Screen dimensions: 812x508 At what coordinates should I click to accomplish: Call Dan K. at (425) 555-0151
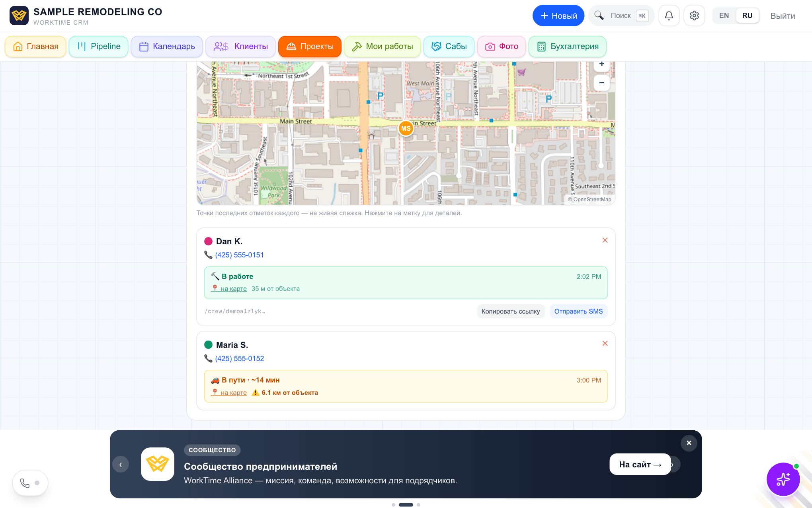(239, 255)
